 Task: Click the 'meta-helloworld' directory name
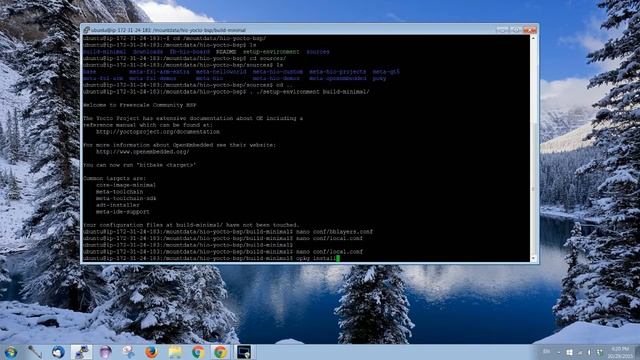tap(220, 72)
